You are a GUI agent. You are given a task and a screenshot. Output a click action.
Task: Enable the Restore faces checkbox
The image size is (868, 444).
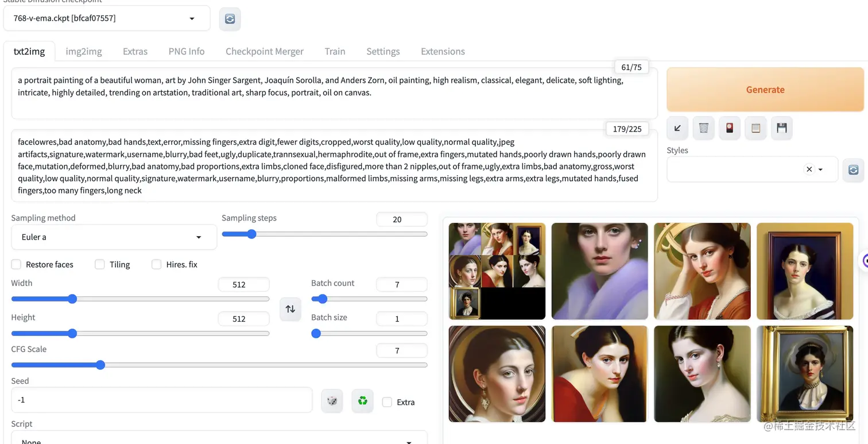(x=16, y=264)
